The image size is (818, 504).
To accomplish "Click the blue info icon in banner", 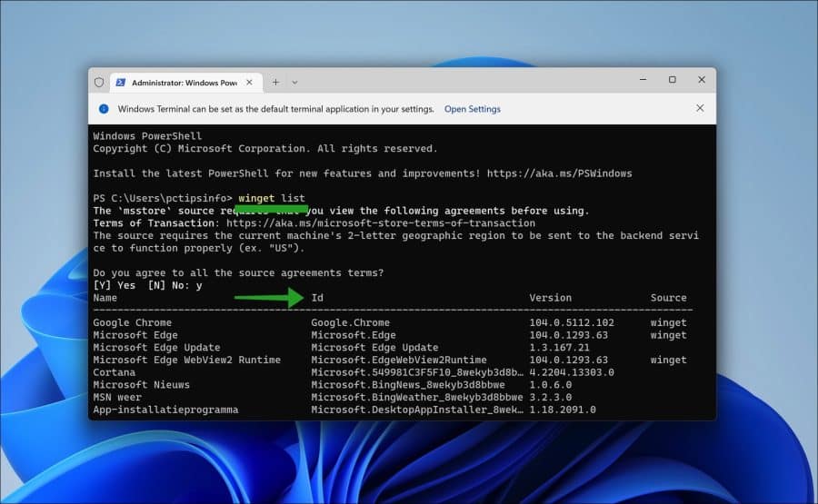I will point(104,109).
